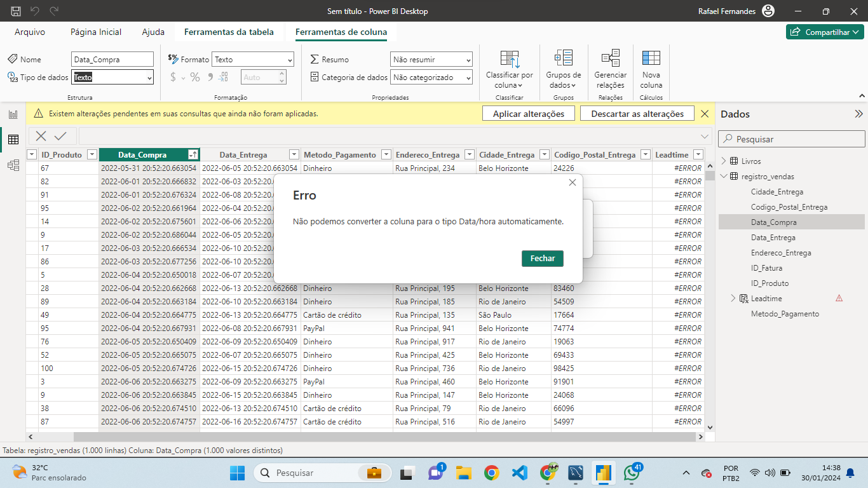Image resolution: width=868 pixels, height=488 pixels.
Task: Collapse the ribbon with chevron
Action: (x=861, y=96)
